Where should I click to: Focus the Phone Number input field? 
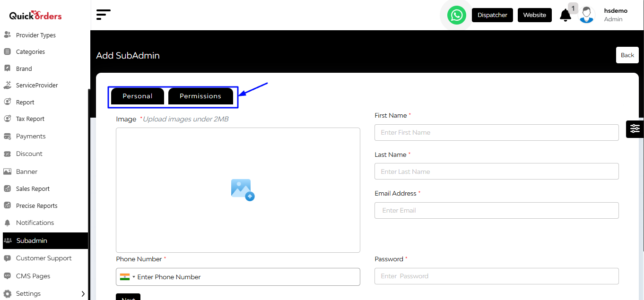click(x=238, y=277)
